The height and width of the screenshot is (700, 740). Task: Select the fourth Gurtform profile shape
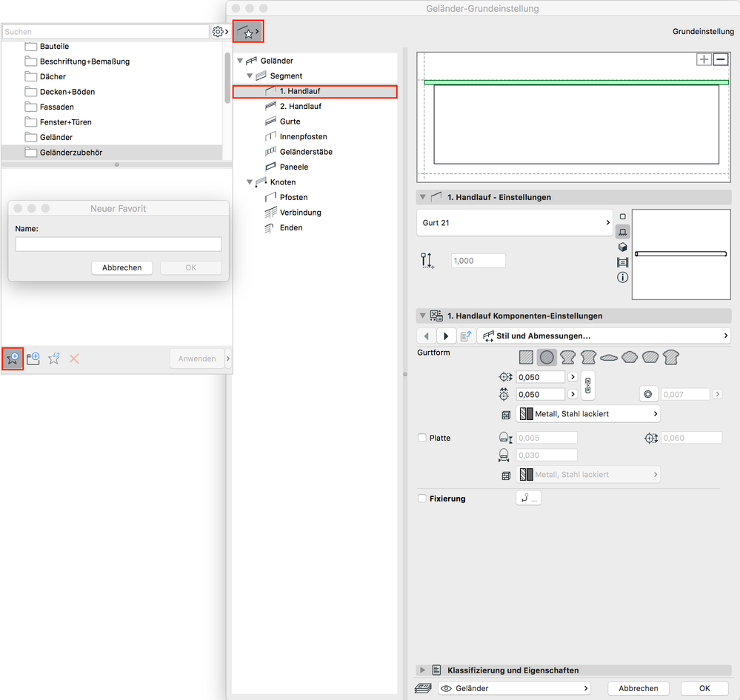click(x=588, y=357)
